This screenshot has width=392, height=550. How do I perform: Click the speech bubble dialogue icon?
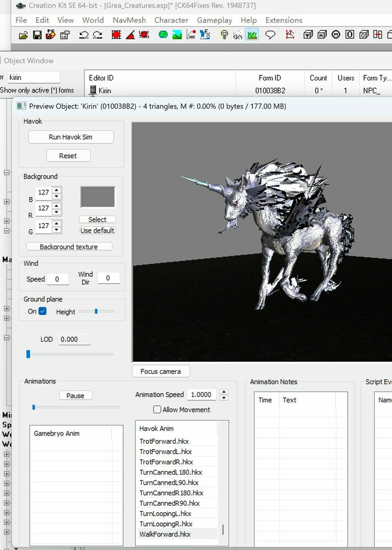pos(270,35)
